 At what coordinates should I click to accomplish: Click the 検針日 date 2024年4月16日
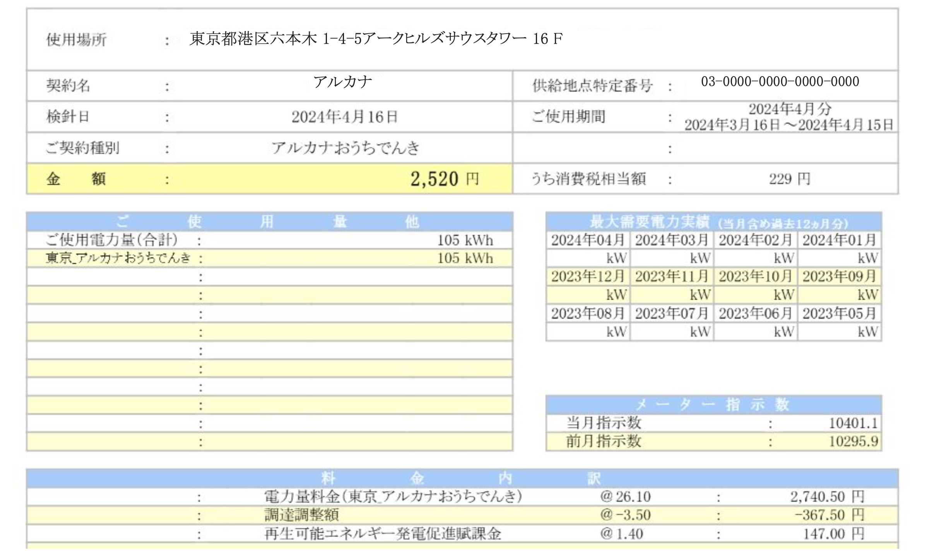[x=344, y=117]
